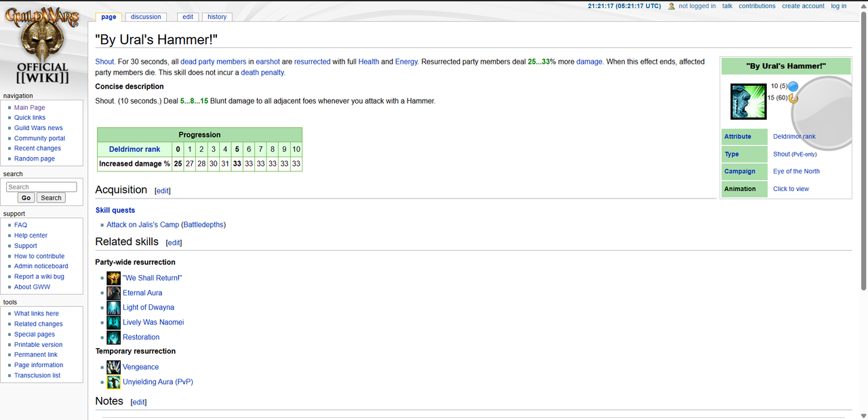Click create account link

(803, 6)
